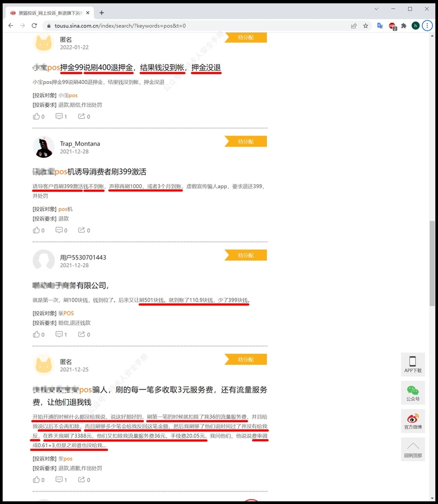Click 投诉要求 退款,道歉,作出处罚 text

[x=67, y=468]
